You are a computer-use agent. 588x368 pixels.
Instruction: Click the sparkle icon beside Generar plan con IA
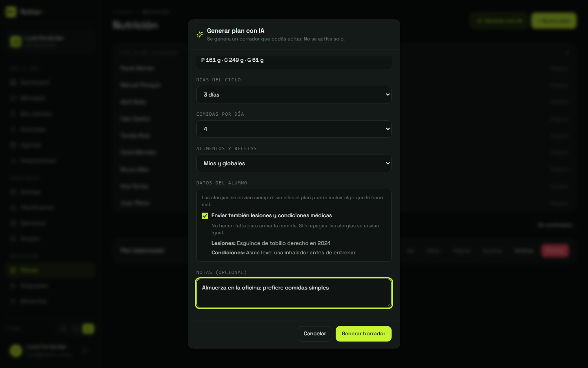tap(200, 34)
